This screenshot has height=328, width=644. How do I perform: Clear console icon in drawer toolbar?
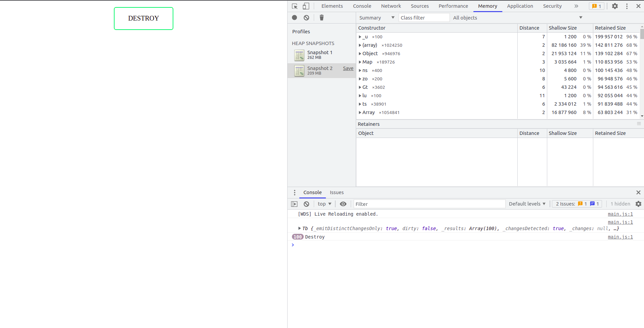[306, 204]
